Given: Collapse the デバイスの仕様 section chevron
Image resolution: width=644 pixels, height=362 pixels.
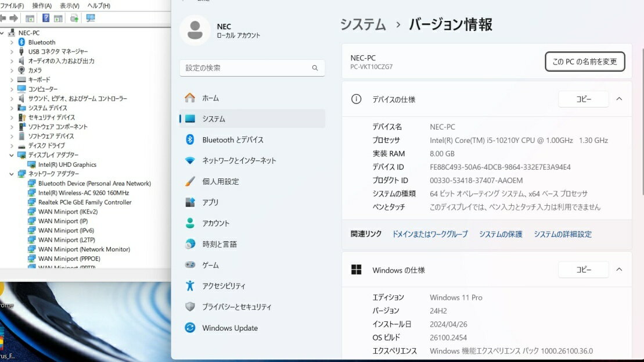Looking at the screenshot, I should (x=620, y=99).
